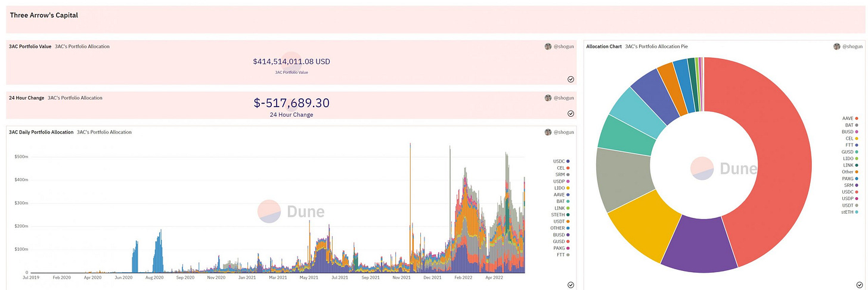Click the checkmark icon below the Daily Portfolio Allocation chart
868x290 pixels.
tap(571, 285)
